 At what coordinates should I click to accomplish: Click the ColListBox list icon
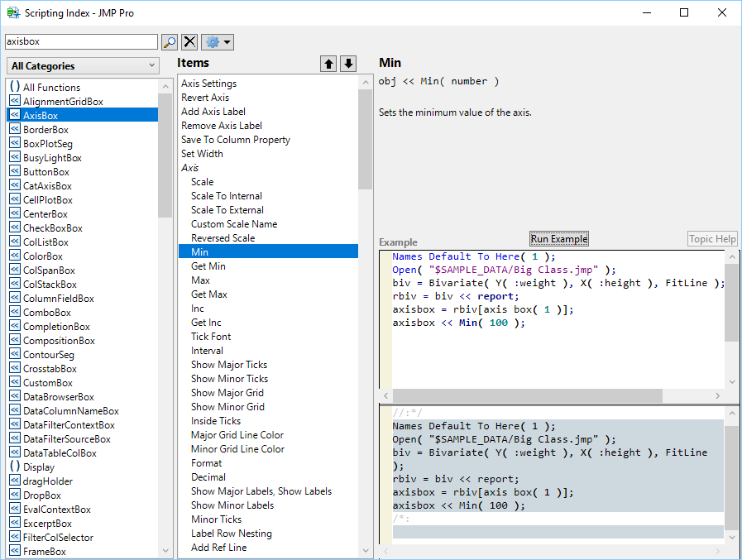coord(15,242)
